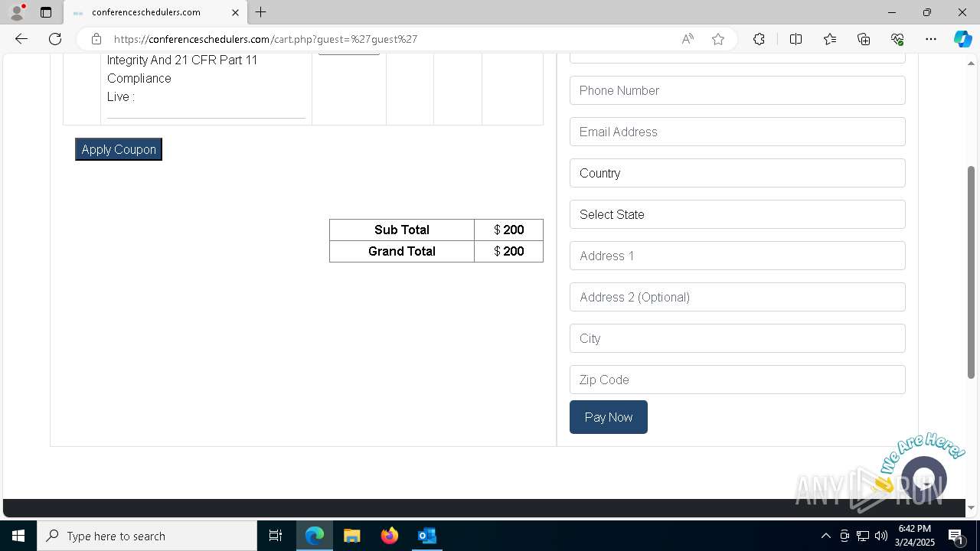Focus the Address 1 field
Screen dimensions: 980x551
tap(737, 256)
